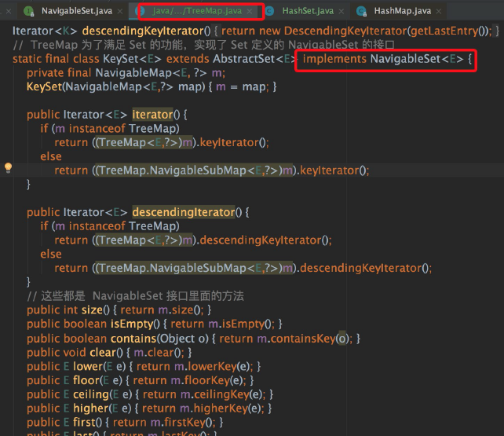Click the yellow intention lightbulb icon

coord(8,168)
